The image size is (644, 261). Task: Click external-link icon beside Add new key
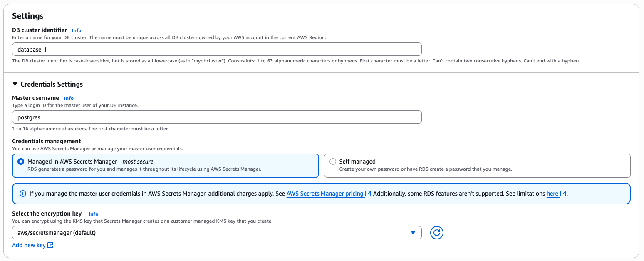tap(50, 245)
